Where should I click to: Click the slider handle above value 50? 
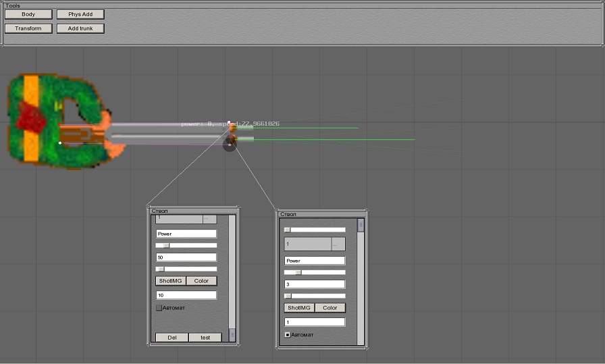[167, 245]
